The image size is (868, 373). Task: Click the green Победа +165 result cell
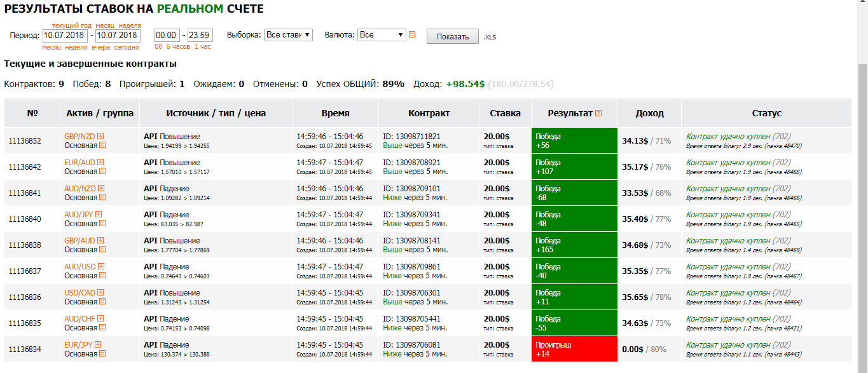(x=574, y=245)
